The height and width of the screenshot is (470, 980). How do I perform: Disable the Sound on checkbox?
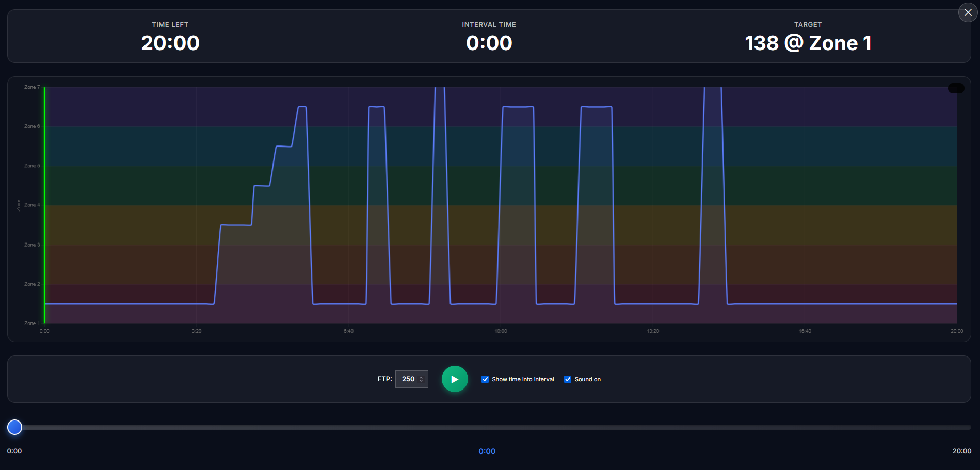click(568, 379)
